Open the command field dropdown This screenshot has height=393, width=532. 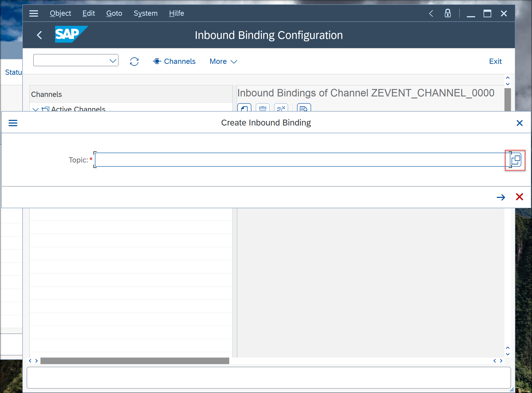click(x=113, y=61)
